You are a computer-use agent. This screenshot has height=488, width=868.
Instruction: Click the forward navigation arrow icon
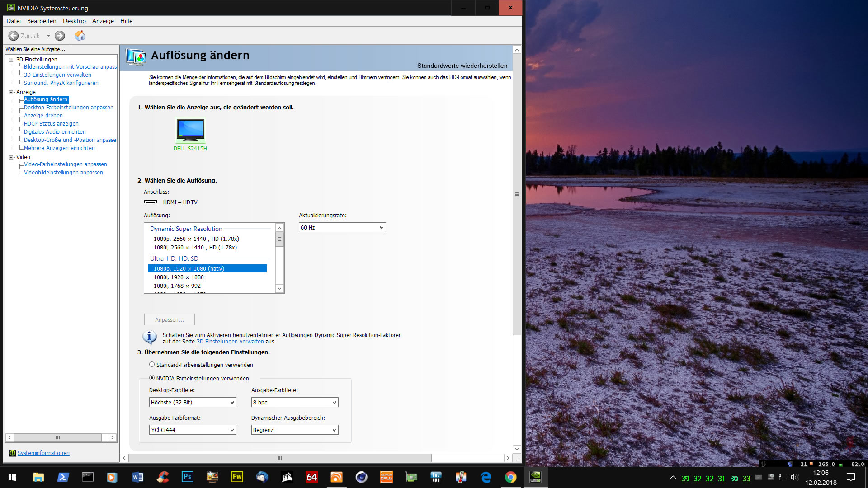(x=60, y=36)
